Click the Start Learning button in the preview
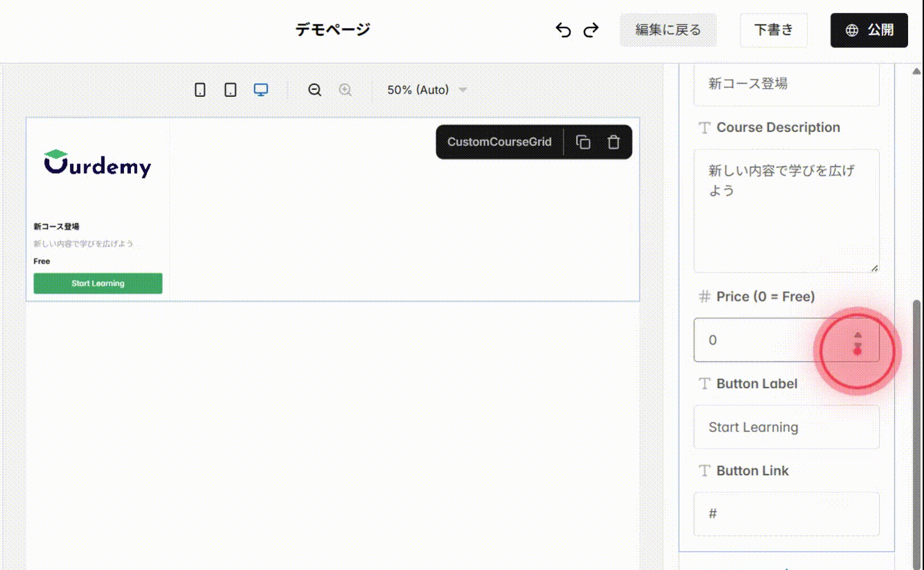 (x=98, y=283)
